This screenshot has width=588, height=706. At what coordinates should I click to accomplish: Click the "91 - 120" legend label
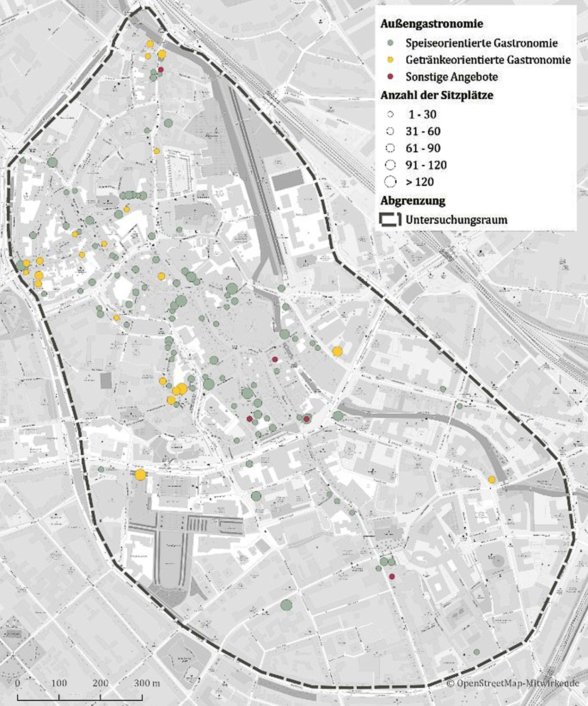tap(426, 165)
